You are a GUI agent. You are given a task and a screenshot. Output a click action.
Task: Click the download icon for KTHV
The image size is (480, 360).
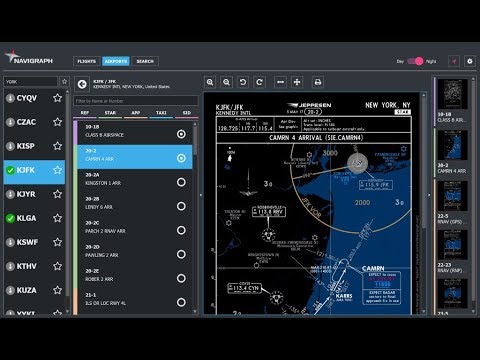pos(10,266)
